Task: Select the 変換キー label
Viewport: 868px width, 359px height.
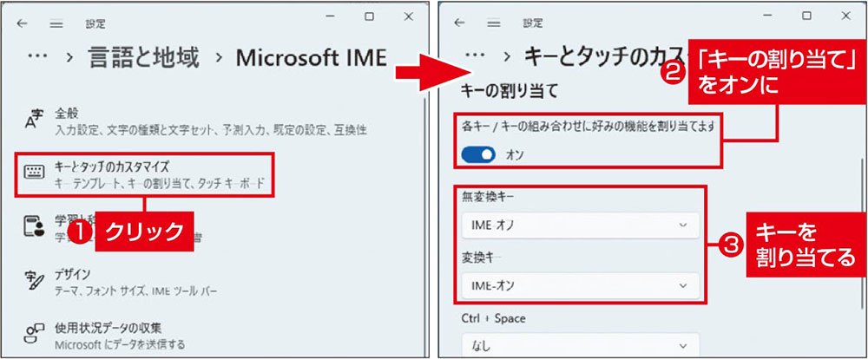Action: (480, 258)
